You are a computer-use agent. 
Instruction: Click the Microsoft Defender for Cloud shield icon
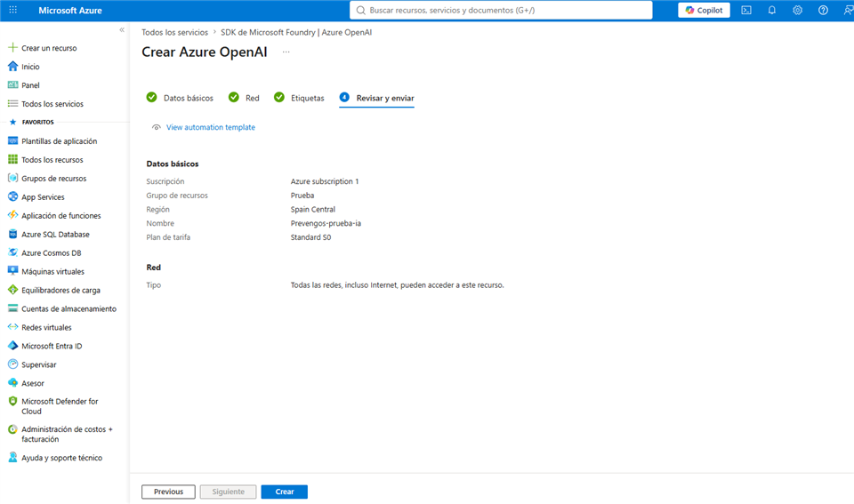click(12, 401)
